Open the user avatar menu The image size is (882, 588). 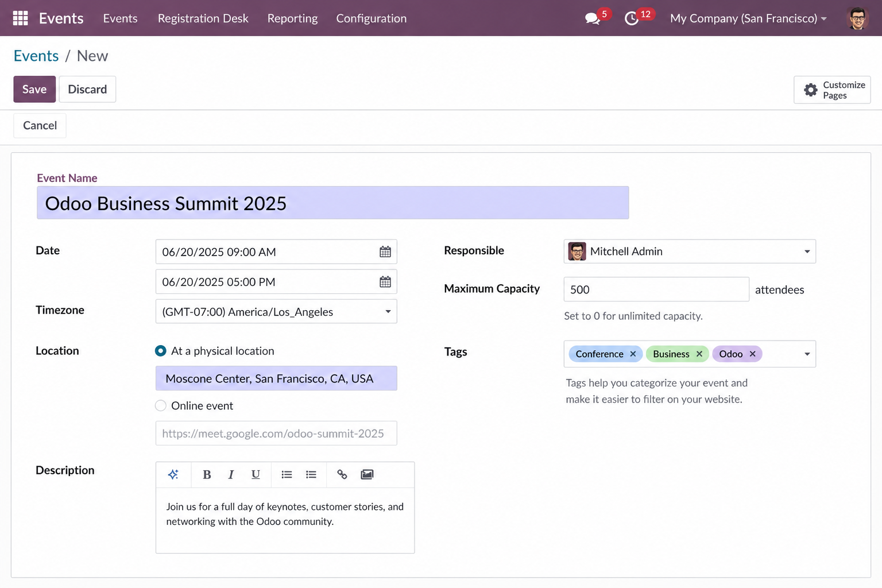pyautogui.click(x=858, y=18)
